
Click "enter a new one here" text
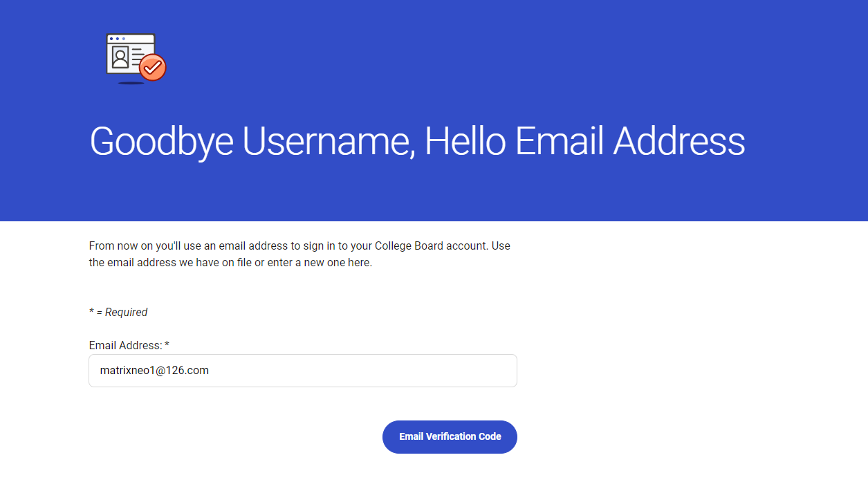coord(318,263)
